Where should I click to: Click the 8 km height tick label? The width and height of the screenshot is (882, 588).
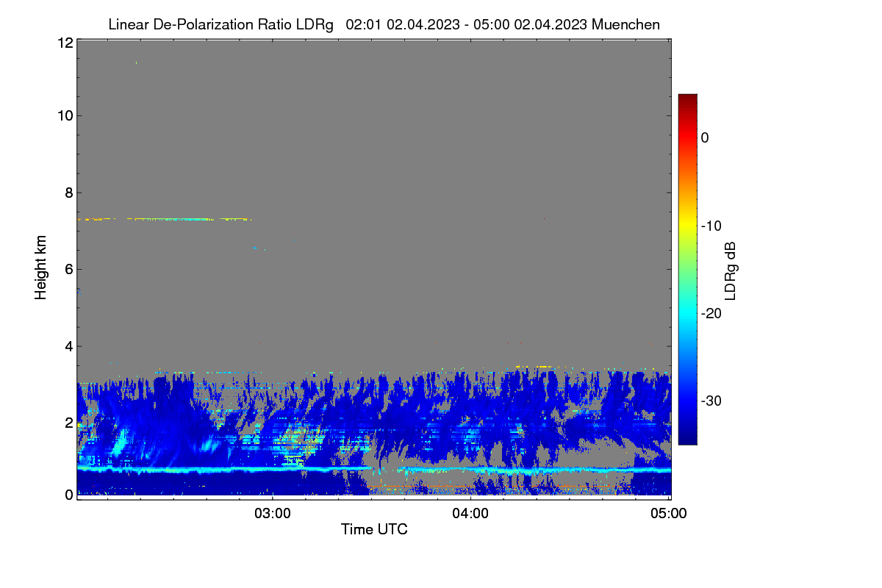[x=68, y=193]
